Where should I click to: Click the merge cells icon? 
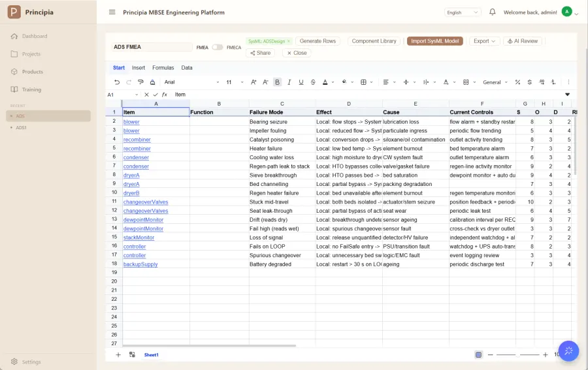coord(466,82)
